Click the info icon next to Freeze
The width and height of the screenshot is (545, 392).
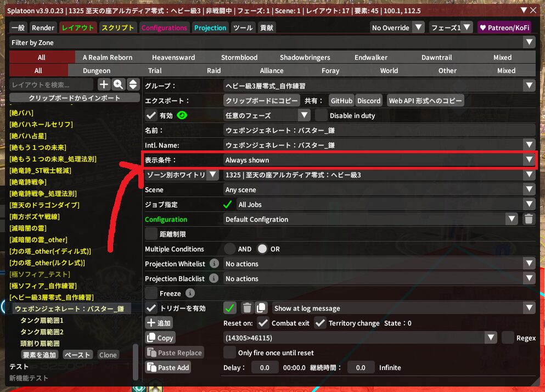(190, 293)
